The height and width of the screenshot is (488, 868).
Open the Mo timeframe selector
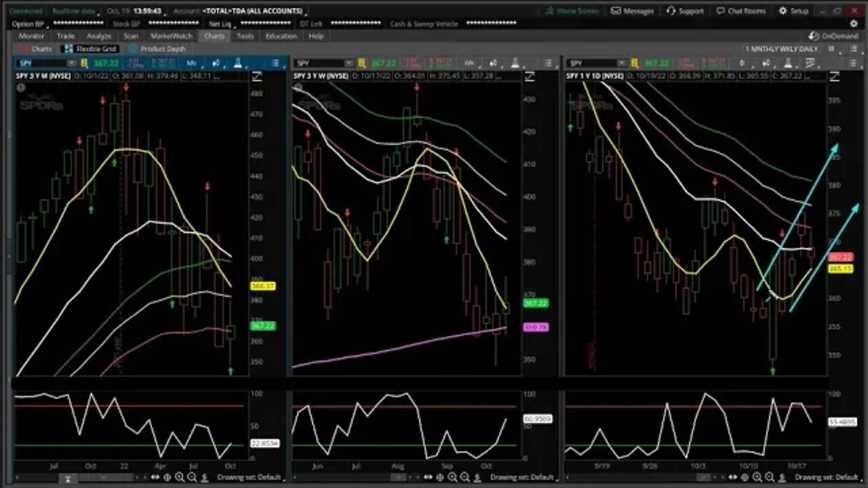(x=193, y=63)
